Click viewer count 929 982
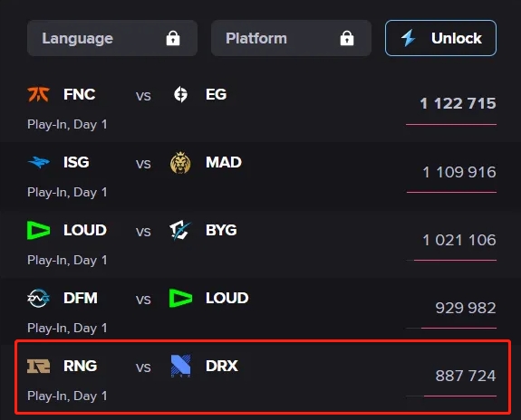Image resolution: width=521 pixels, height=420 pixels. pyautogui.click(x=466, y=308)
